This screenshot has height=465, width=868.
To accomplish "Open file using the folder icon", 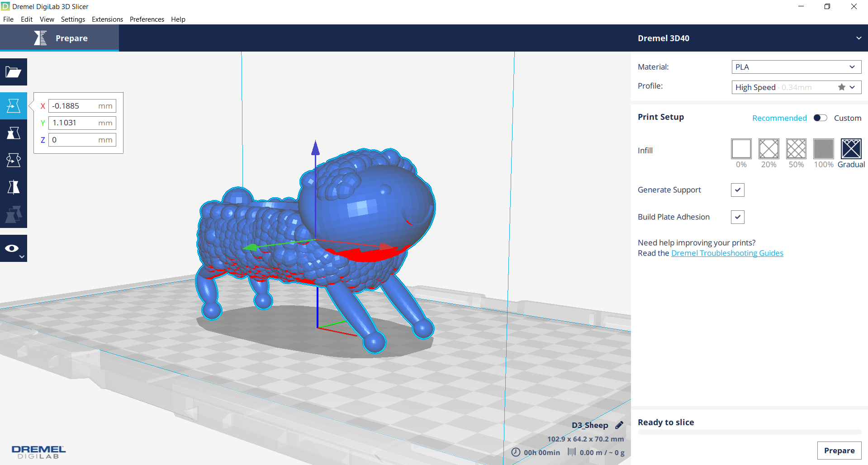I will point(14,72).
